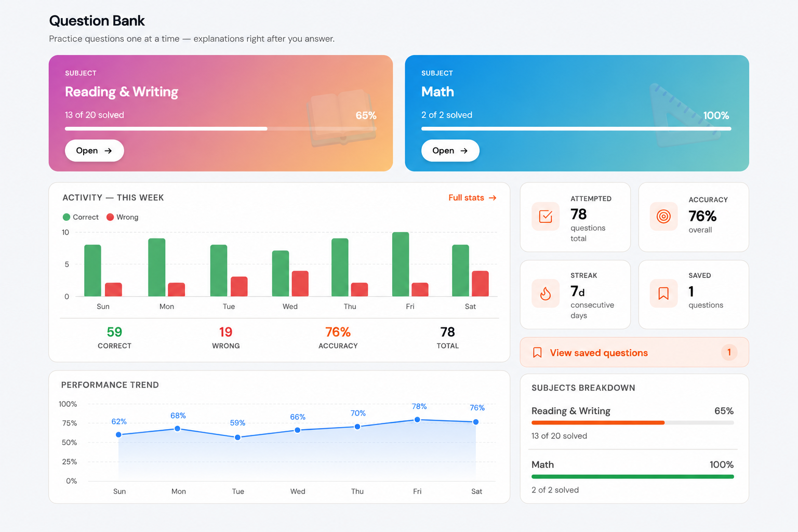This screenshot has width=798, height=532.
Task: Click Saturday's point on the performance trend
Action: [476, 422]
